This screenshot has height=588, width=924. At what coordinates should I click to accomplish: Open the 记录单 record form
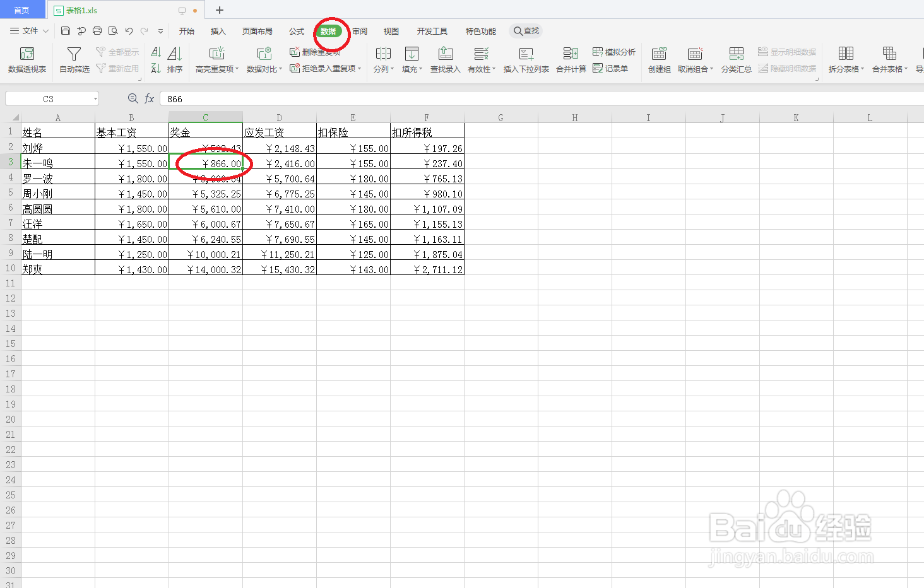[610, 68]
